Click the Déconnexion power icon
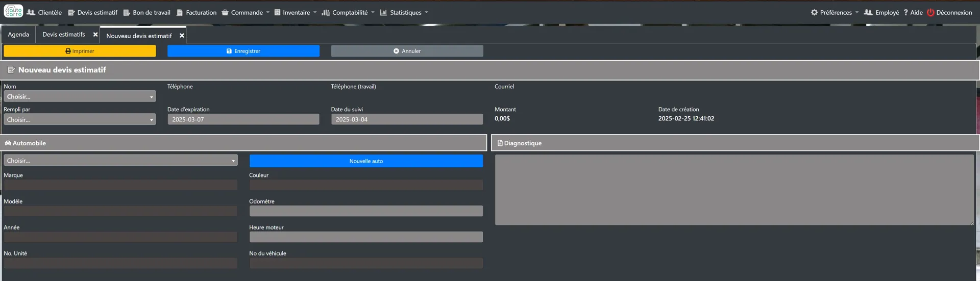This screenshot has width=980, height=281. [x=930, y=12]
